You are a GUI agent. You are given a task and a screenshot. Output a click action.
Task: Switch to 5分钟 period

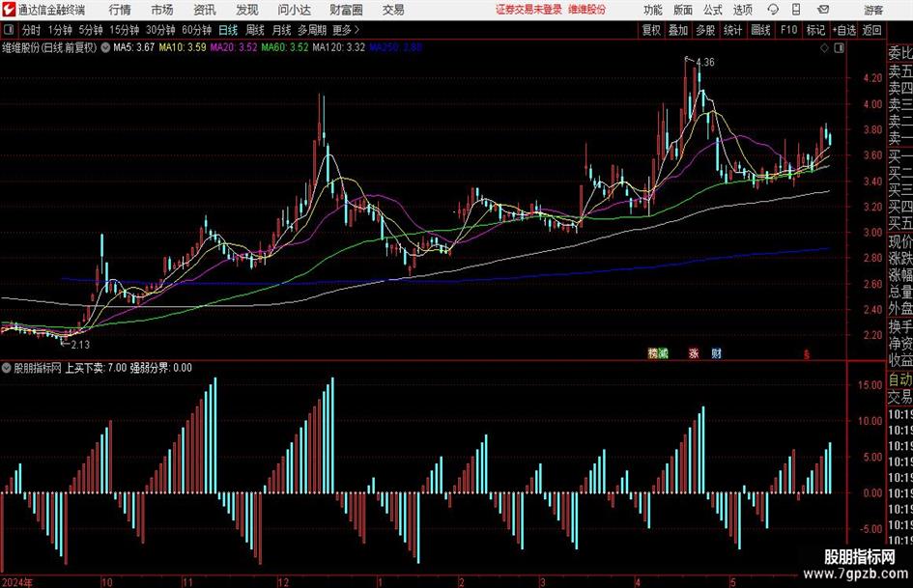point(91,30)
